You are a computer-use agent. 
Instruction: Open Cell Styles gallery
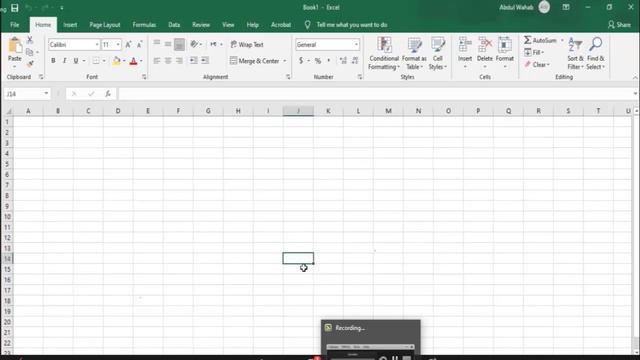pyautogui.click(x=438, y=53)
